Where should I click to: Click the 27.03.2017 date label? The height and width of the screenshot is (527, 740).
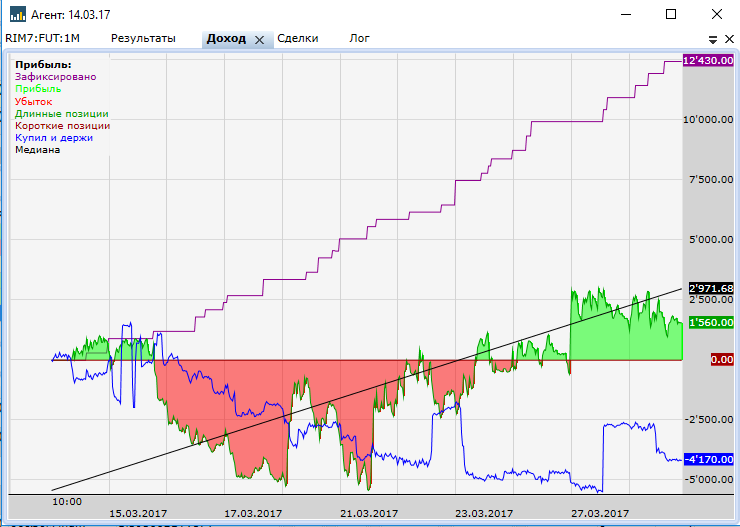click(600, 513)
